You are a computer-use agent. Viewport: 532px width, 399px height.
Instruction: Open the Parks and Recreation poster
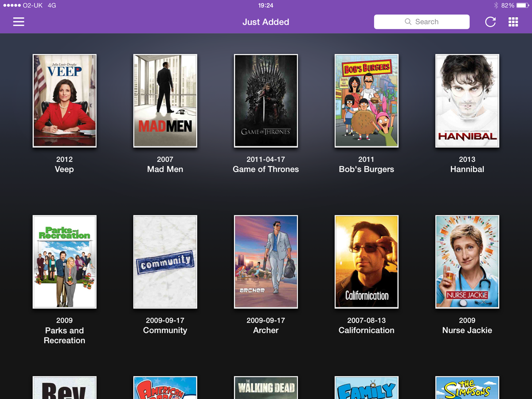65,262
